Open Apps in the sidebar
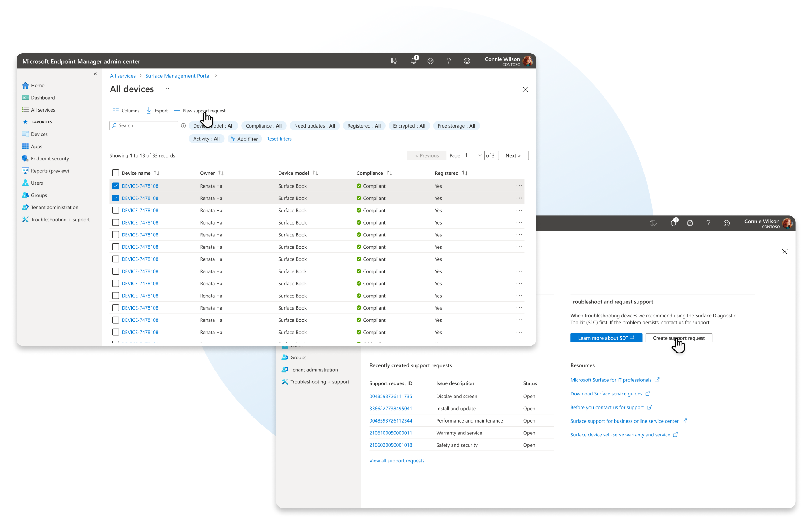 click(32, 146)
